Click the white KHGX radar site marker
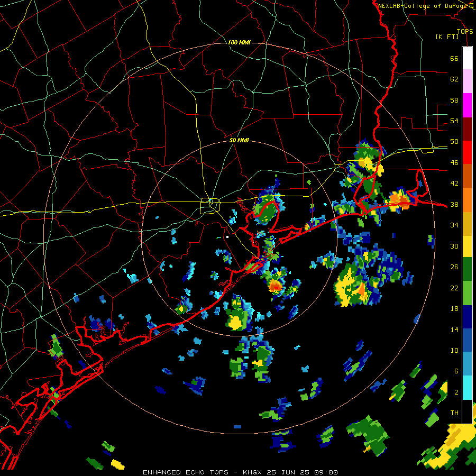Viewport: 476px width, 476px height. 227,237
